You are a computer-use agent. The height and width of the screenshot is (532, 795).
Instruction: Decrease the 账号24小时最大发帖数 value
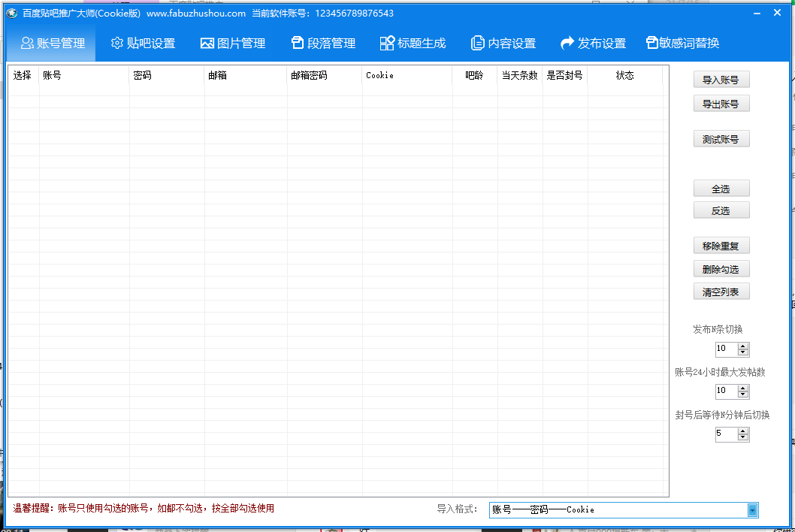point(743,394)
